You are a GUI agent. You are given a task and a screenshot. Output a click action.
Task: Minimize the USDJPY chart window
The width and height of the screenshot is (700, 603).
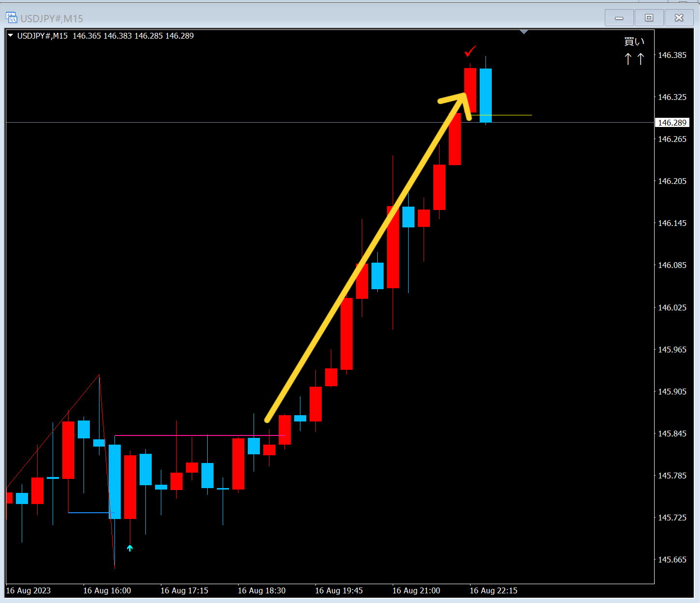coord(619,18)
